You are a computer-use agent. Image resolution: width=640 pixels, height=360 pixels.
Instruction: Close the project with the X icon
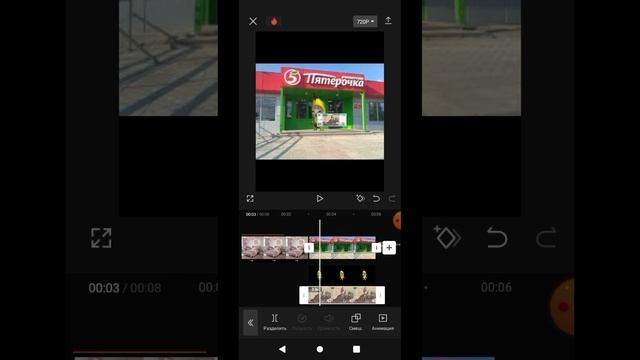(x=253, y=21)
